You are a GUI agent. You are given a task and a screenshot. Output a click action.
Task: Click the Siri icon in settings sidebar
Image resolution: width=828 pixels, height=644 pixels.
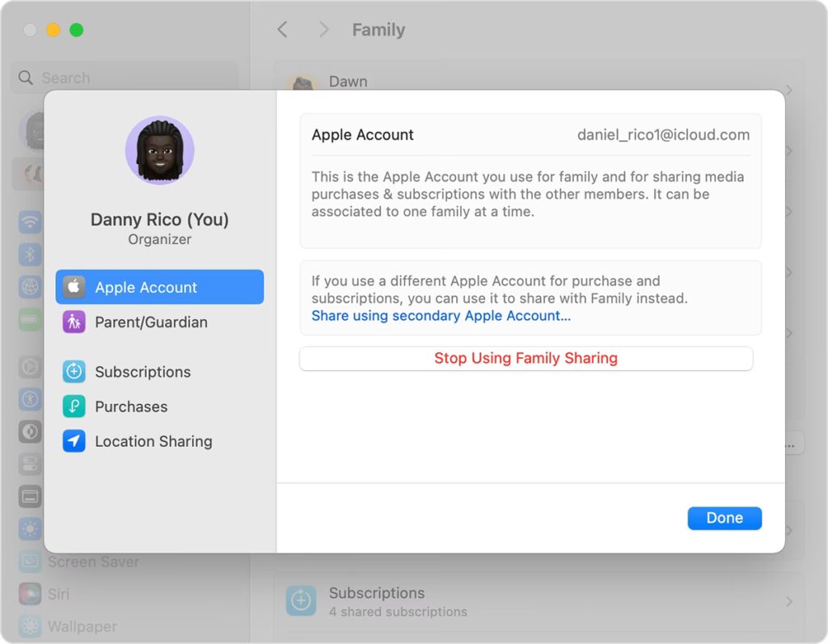click(x=31, y=594)
